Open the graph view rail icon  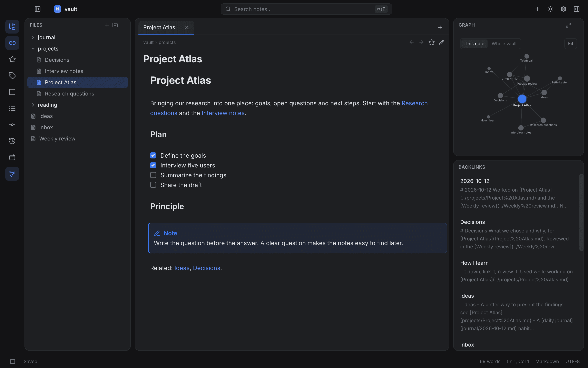(12, 174)
